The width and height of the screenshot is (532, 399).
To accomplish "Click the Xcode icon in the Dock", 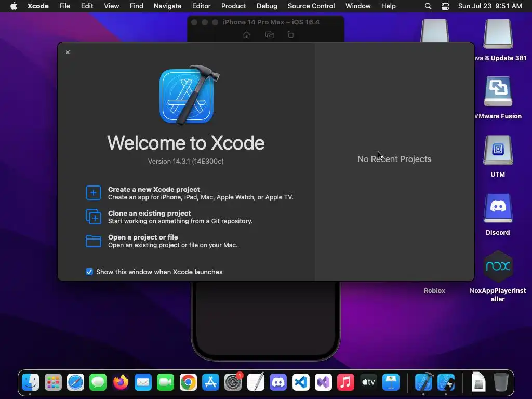I will [x=423, y=382].
